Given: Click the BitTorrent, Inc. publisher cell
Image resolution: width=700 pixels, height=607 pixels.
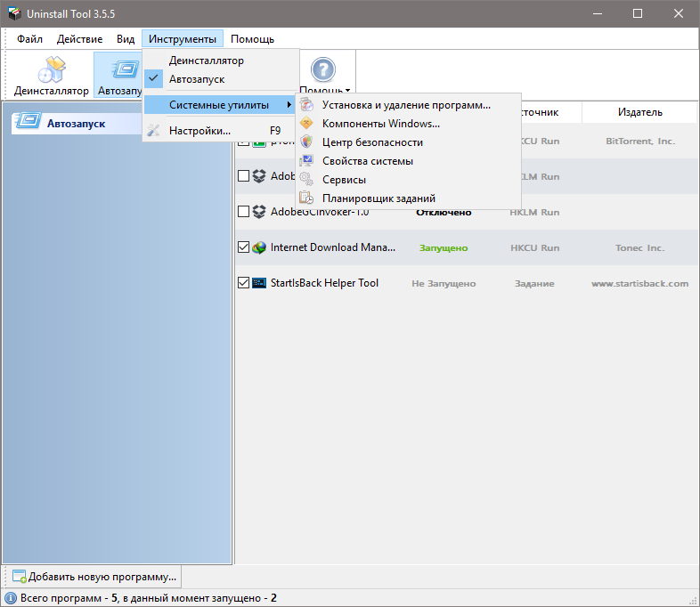Looking at the screenshot, I should click(640, 141).
